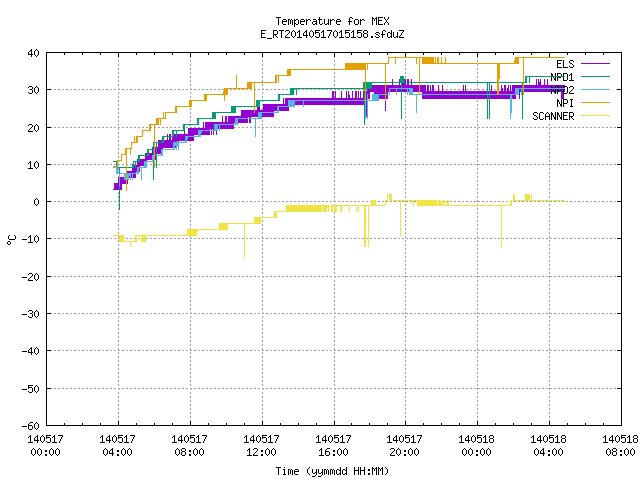Click the y-axis label '10'
The width and height of the screenshot is (640, 480).
pyautogui.click(x=33, y=165)
